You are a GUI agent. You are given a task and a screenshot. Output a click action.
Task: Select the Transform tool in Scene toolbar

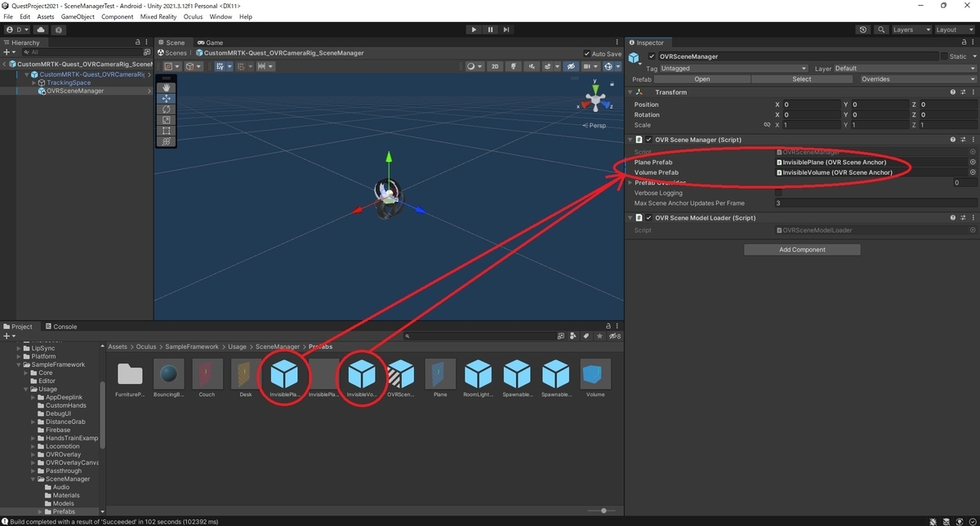coord(167,141)
